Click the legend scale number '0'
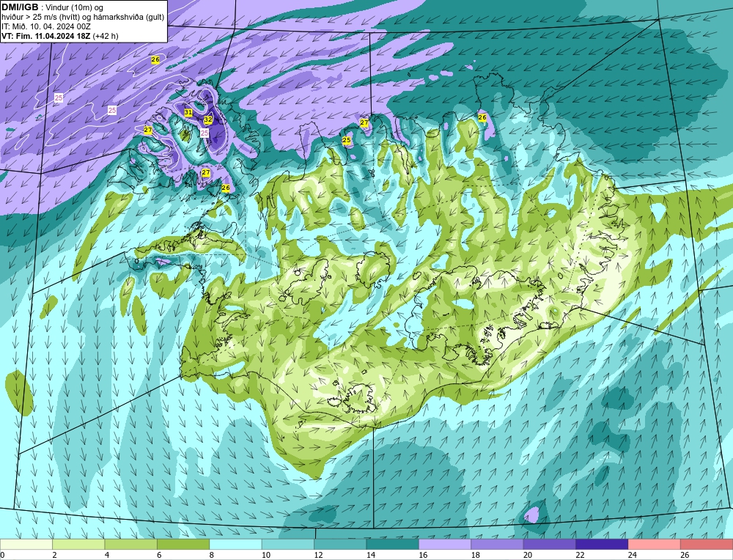 (x=2, y=555)
